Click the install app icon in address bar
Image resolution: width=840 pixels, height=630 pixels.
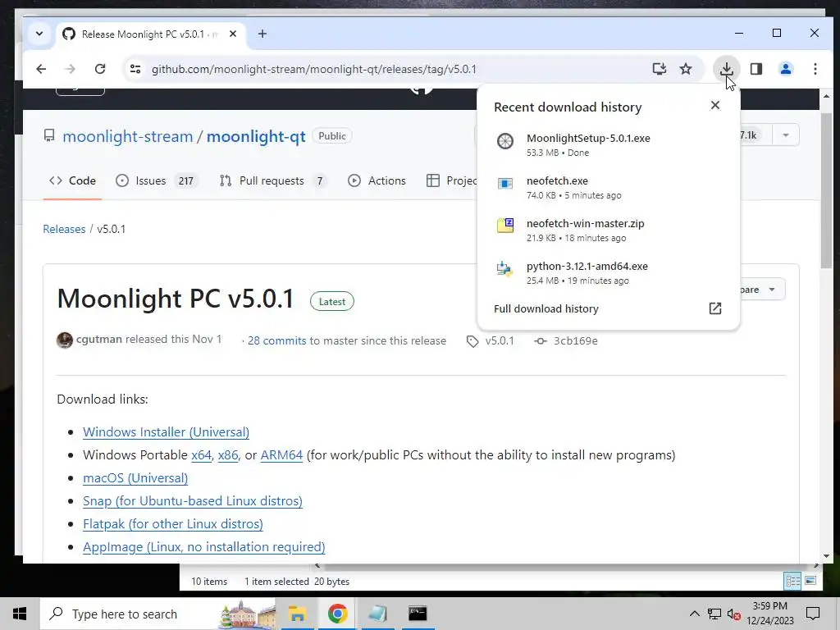click(660, 69)
